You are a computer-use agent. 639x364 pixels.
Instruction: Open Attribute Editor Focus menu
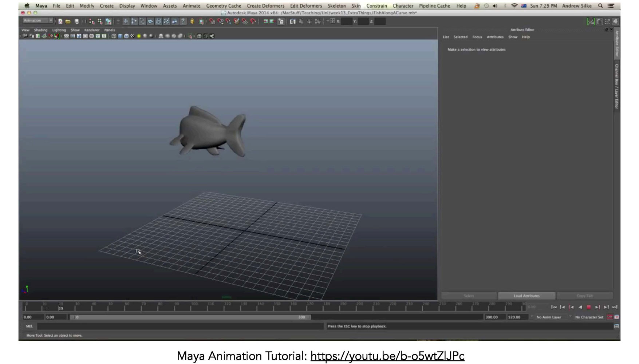(x=477, y=37)
